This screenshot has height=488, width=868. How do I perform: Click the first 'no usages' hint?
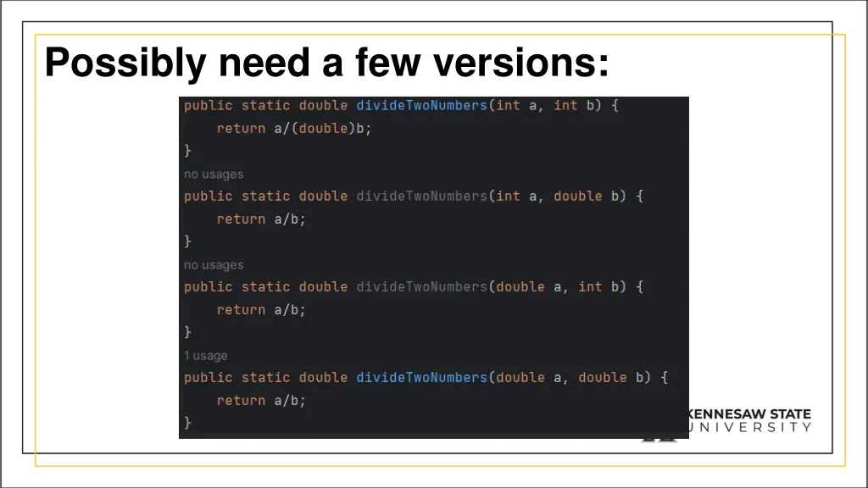[x=214, y=175]
